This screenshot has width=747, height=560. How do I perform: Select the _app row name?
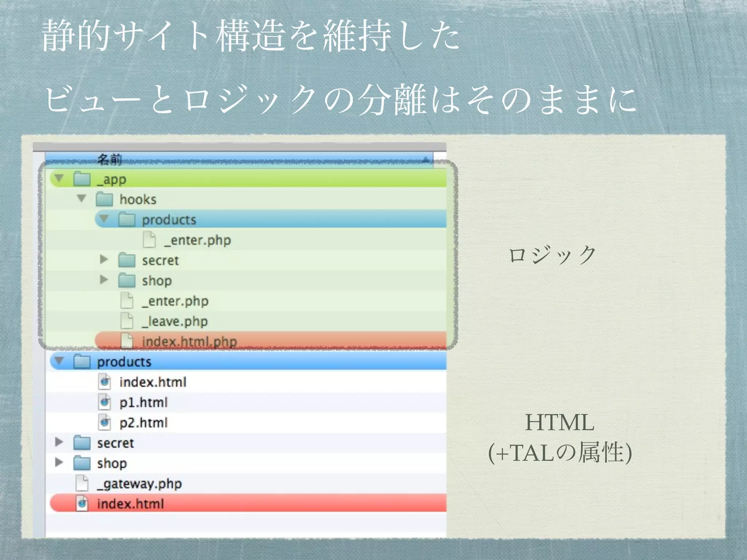pos(112,179)
